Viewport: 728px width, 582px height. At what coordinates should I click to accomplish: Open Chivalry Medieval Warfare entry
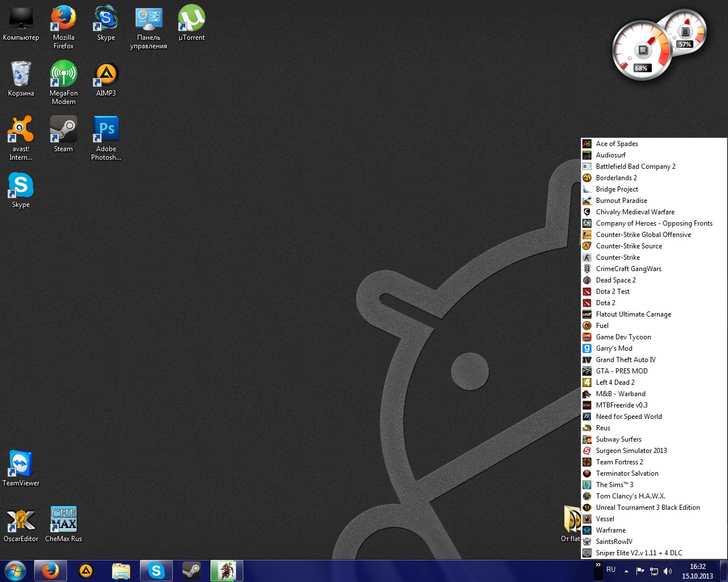tap(654, 212)
